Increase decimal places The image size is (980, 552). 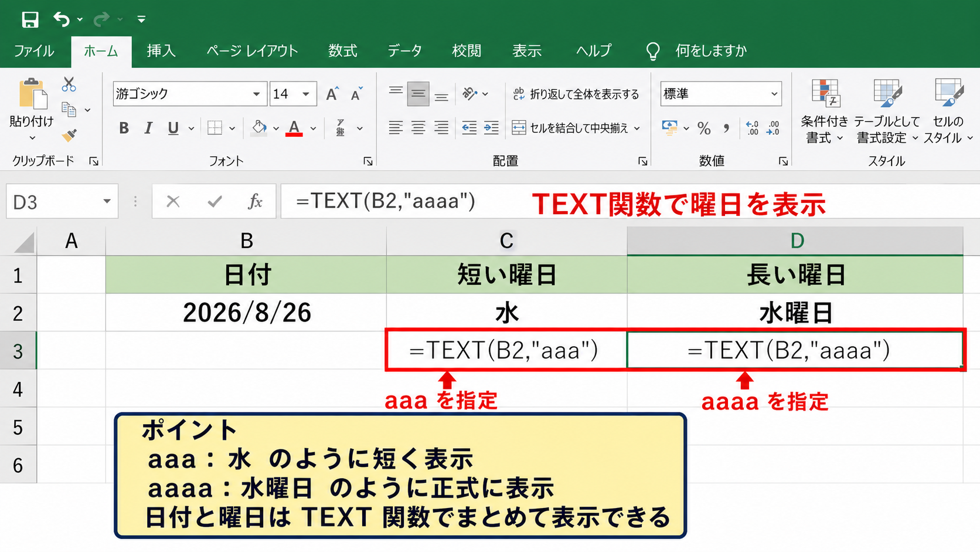click(x=752, y=128)
